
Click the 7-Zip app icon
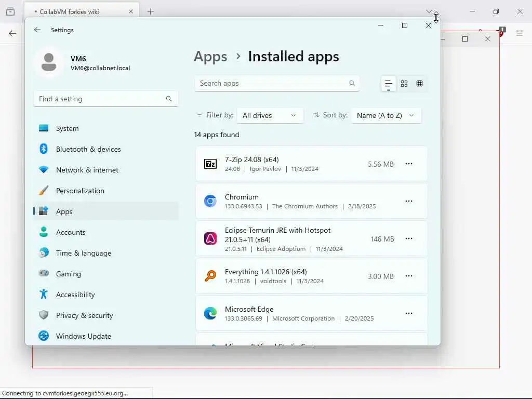point(210,164)
